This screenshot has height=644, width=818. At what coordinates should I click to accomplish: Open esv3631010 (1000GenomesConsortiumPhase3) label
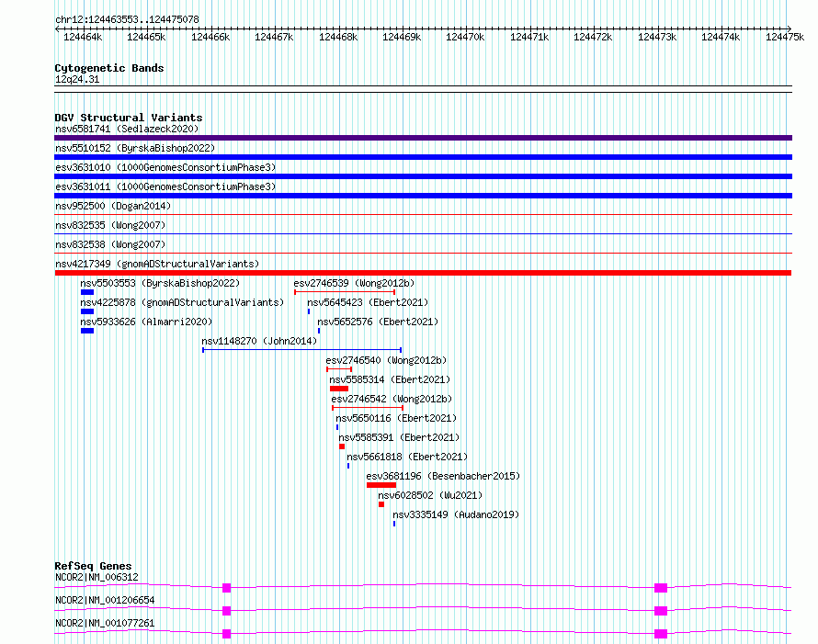coord(165,167)
